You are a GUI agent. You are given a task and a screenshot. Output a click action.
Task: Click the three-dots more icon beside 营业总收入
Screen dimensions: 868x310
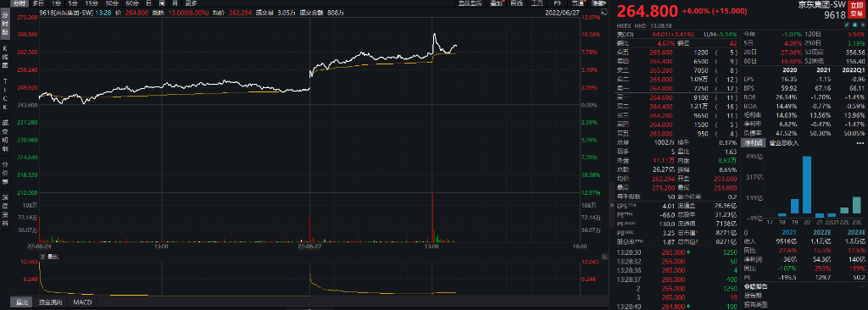(x=861, y=143)
